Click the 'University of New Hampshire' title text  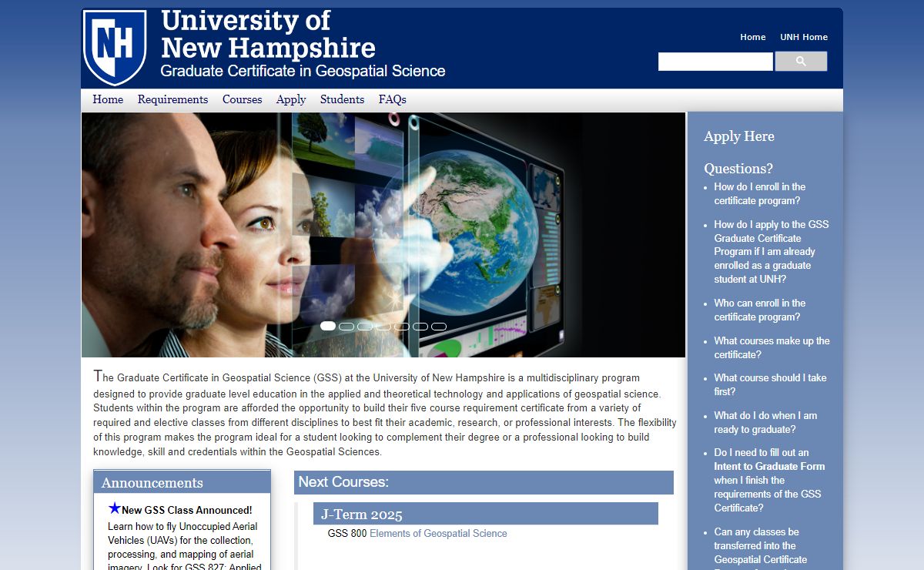tap(268, 34)
